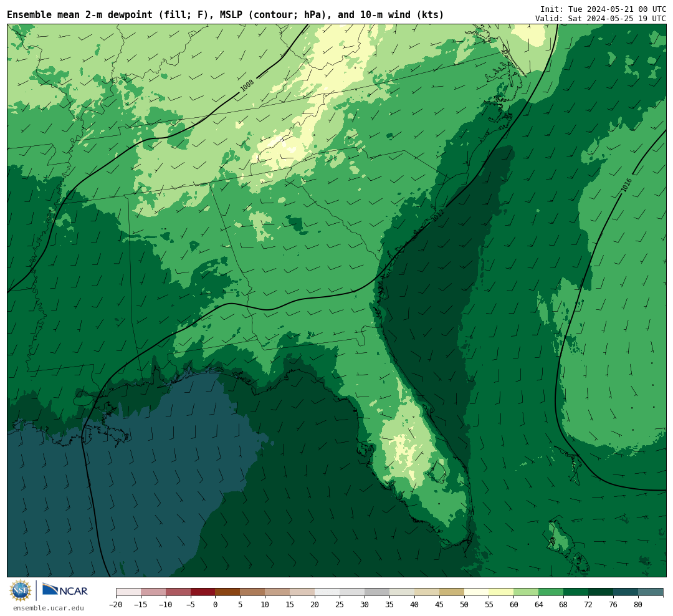Image resolution: width=673 pixels, height=616 pixels.
Task: Click the -20 colorbar tick label
Action: (x=116, y=604)
